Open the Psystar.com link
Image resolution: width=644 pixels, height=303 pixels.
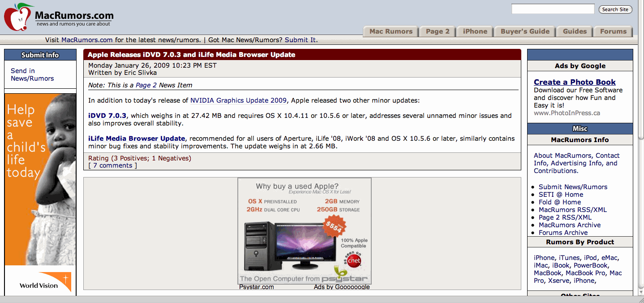coord(257,287)
